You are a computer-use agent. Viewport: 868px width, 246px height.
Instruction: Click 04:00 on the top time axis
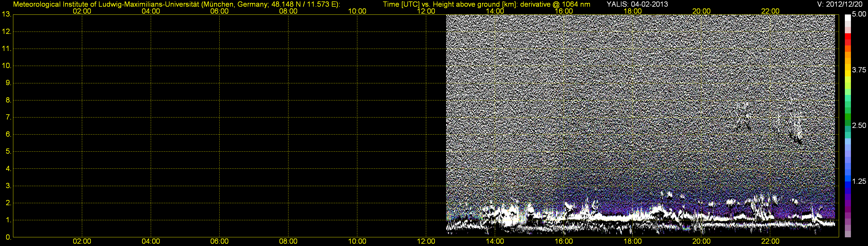[151, 11]
